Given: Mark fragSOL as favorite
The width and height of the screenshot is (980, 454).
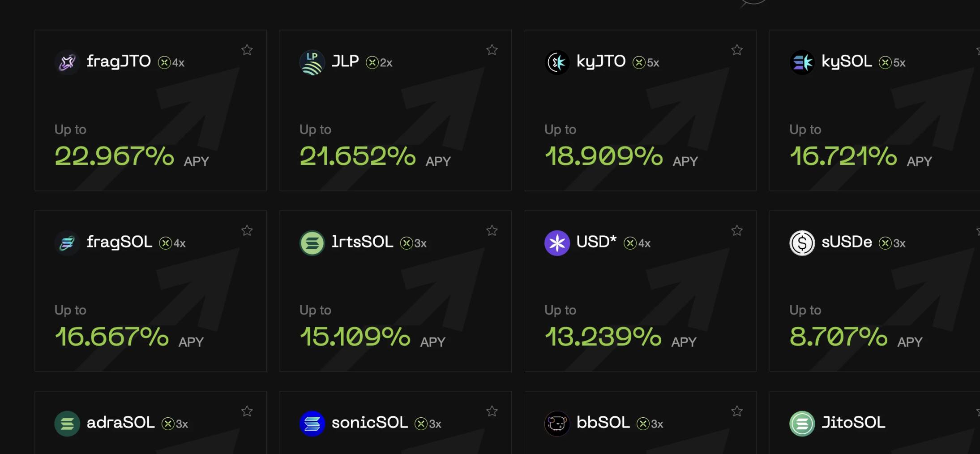Looking at the screenshot, I should [247, 230].
